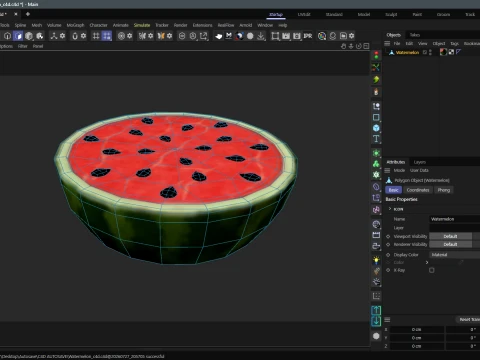This screenshot has height=360, width=480.
Task: Open the Coordinates tab in attributes
Action: click(x=418, y=190)
